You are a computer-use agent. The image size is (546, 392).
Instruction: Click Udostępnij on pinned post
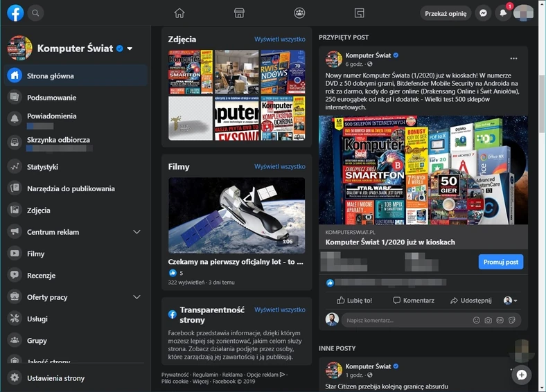click(470, 301)
